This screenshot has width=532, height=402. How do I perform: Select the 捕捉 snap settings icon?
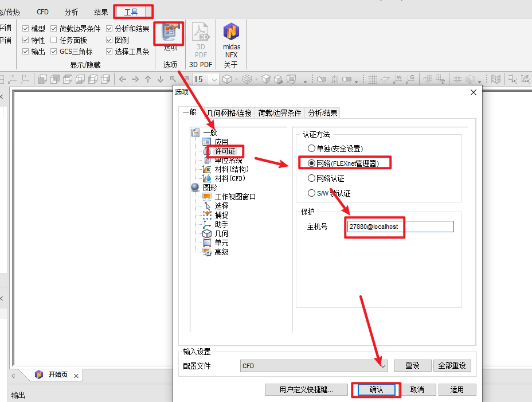pos(207,215)
